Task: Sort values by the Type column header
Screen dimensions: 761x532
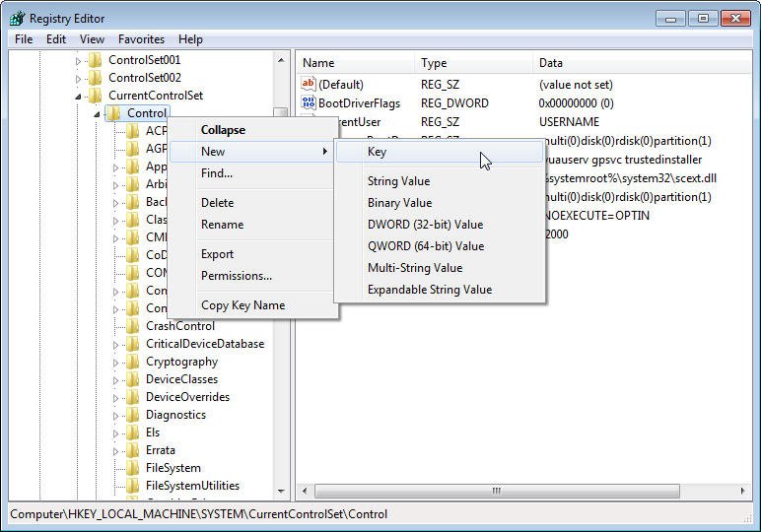Action: click(474, 63)
